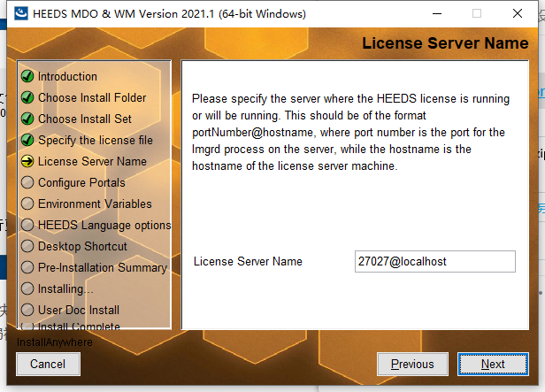Select the User Doc Install step label

click(x=79, y=310)
